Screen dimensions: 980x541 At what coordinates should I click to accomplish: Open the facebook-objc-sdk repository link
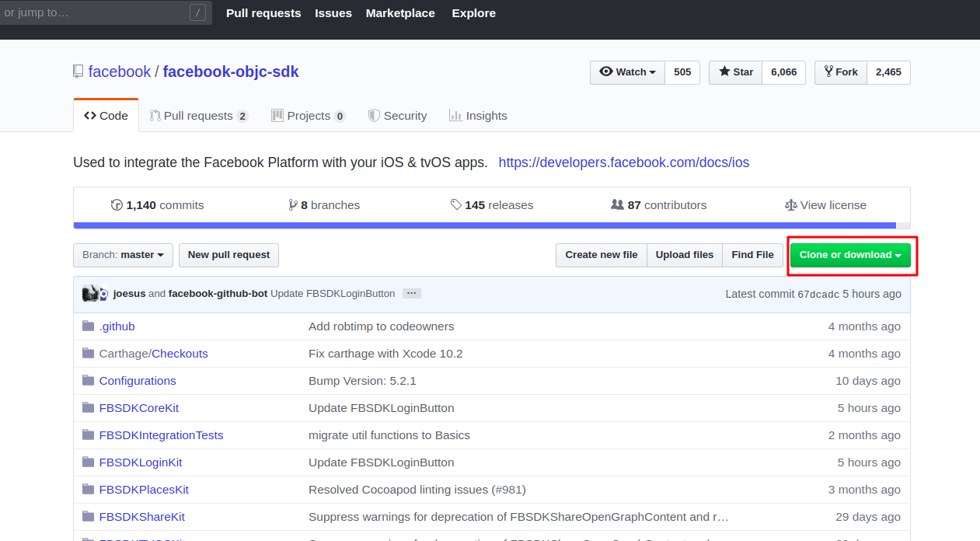click(x=231, y=72)
